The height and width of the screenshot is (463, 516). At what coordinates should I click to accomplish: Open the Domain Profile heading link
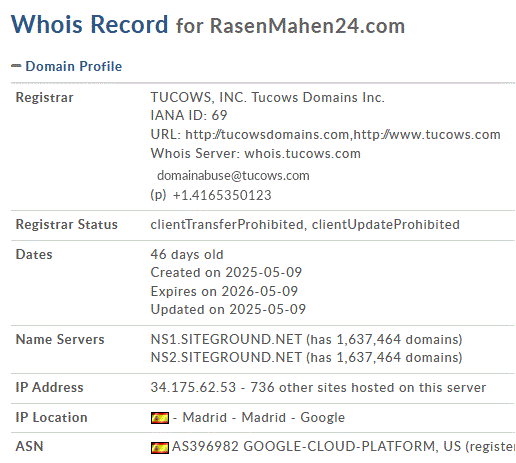tap(74, 66)
